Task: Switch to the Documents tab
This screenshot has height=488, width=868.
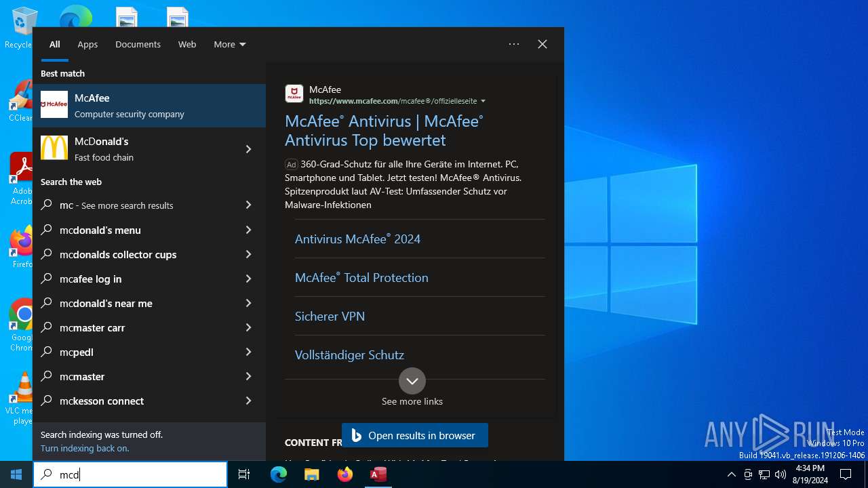Action: 138,44
